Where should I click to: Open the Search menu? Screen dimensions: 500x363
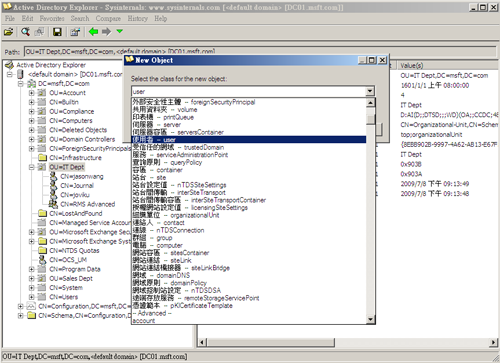pos(80,18)
